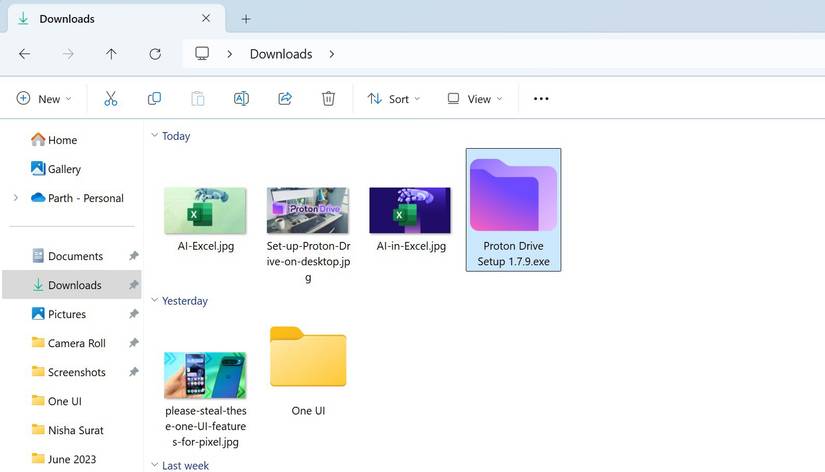Click the Yesterday group header text

click(185, 300)
